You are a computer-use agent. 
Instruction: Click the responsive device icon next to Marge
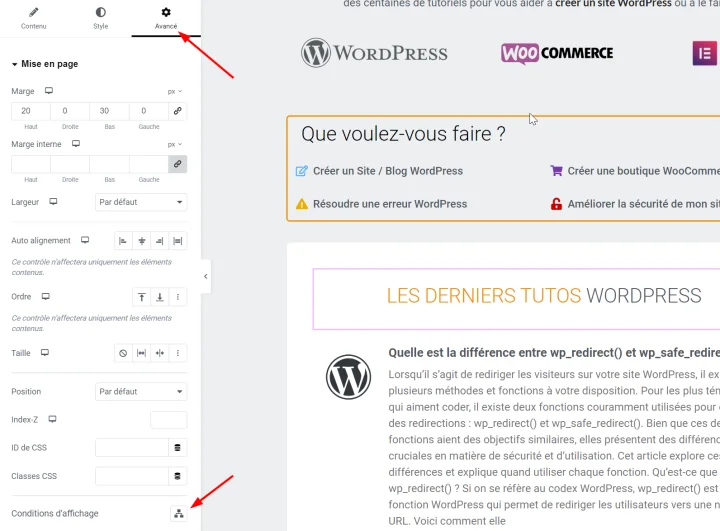click(x=49, y=90)
